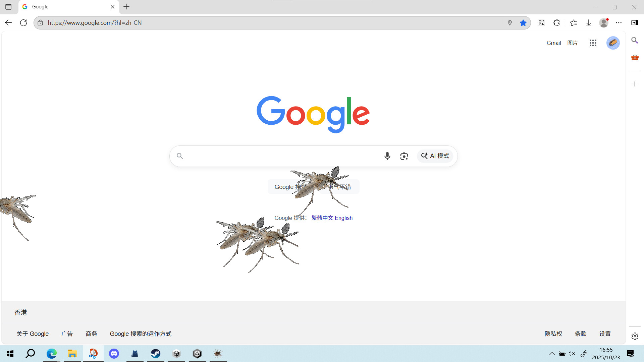The height and width of the screenshot is (362, 644).
Task: Search by image using Google Lens icon
Action: pos(404,156)
